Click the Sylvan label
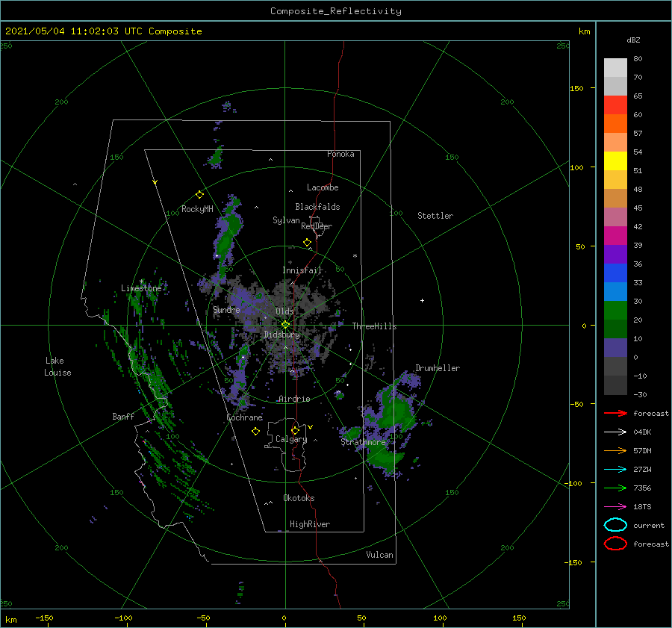 coord(286,220)
